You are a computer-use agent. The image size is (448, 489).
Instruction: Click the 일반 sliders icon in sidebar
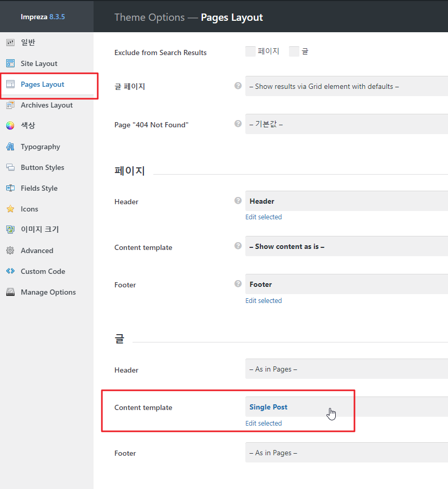point(10,43)
